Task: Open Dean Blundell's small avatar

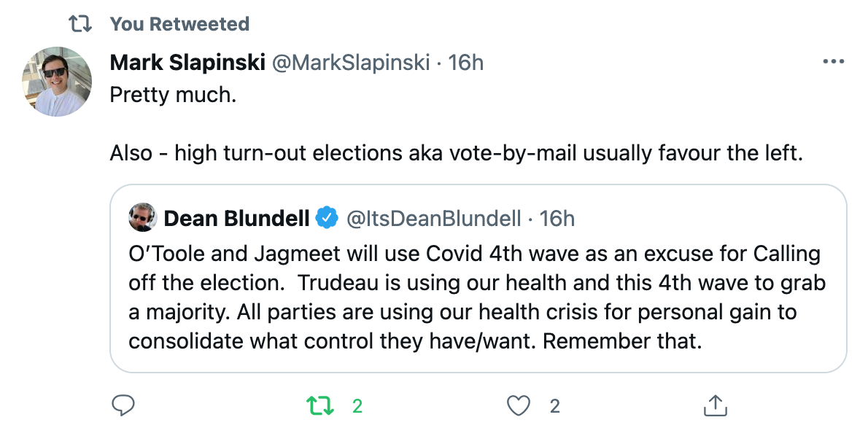Action: click(143, 217)
